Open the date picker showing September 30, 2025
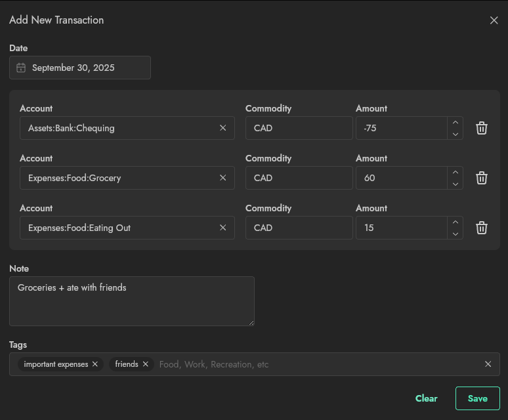The width and height of the screenshot is (508, 420). pyautogui.click(x=80, y=68)
